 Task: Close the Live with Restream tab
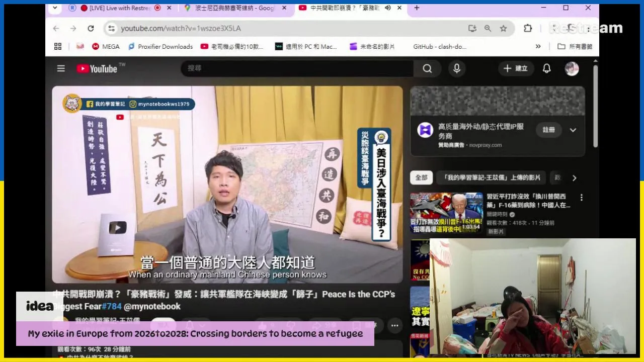point(169,8)
